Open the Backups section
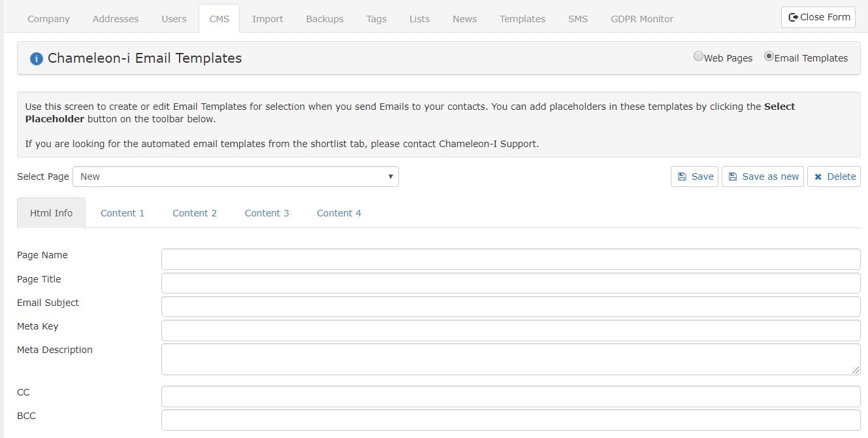The image size is (868, 438). point(325,19)
